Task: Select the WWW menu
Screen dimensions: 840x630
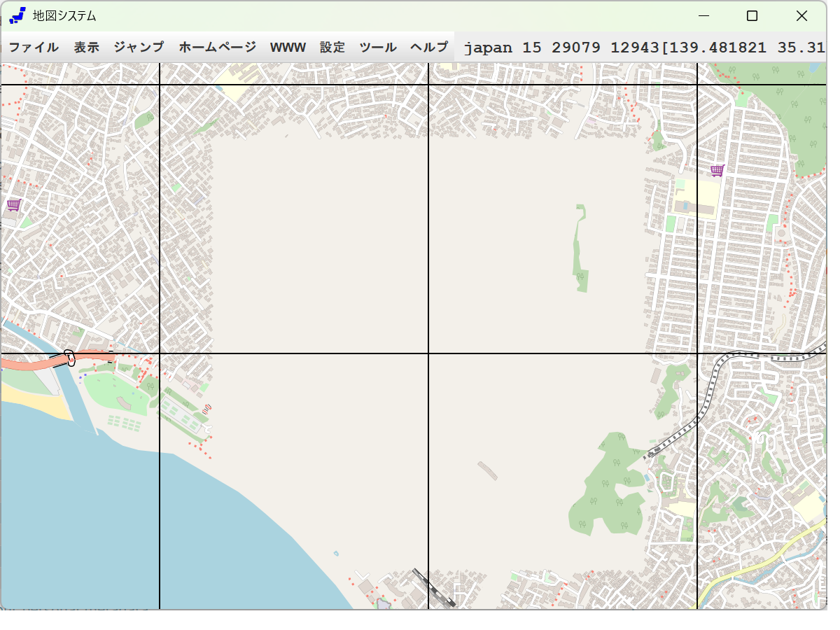Action: (288, 48)
